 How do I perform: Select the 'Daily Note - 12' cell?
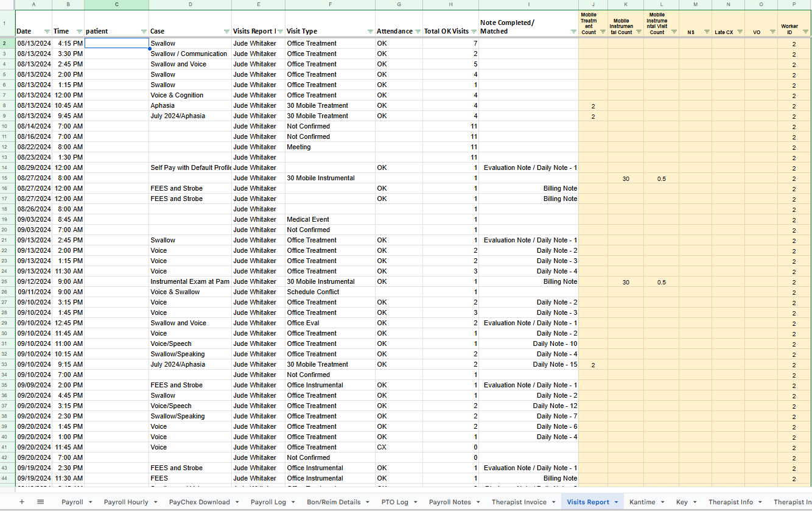click(528, 406)
